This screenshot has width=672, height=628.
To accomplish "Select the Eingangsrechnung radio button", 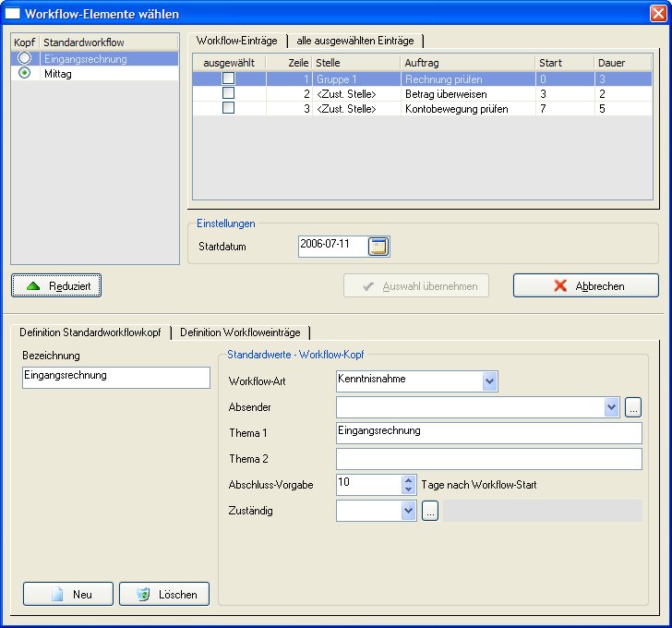I will [24, 58].
